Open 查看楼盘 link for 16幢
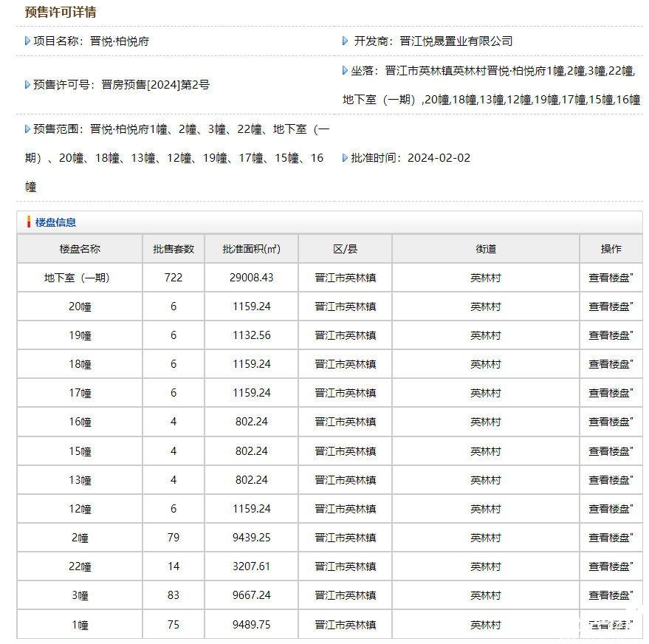Image resolution: width=649 pixels, height=644 pixels. point(609,422)
